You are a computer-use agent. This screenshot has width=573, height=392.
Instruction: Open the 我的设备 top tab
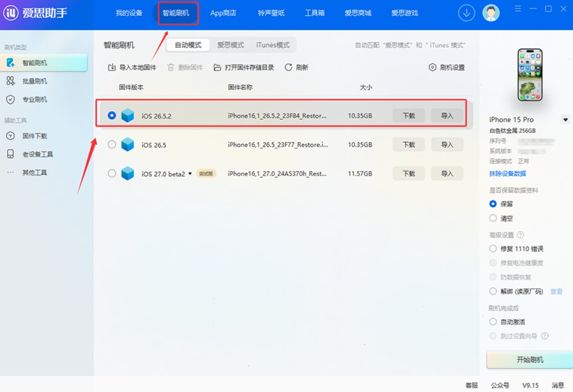tap(129, 13)
